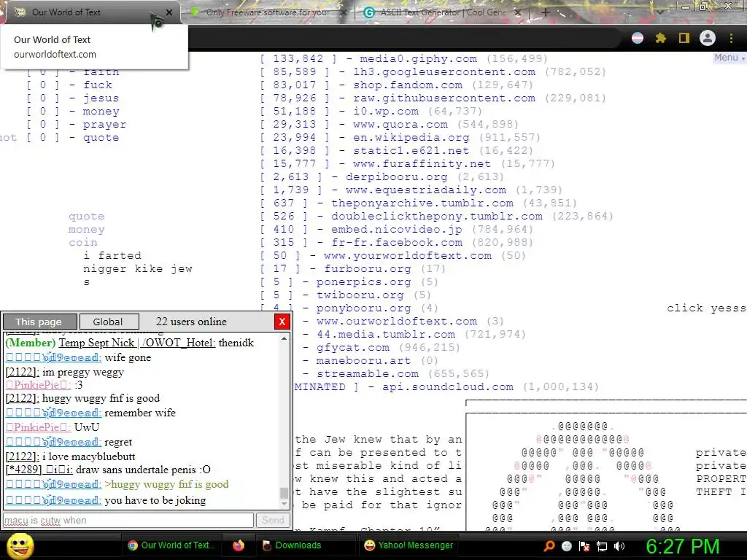Open theponyarchive.tumblr.com link
Viewport: 747px width, 560px height.
422,203
